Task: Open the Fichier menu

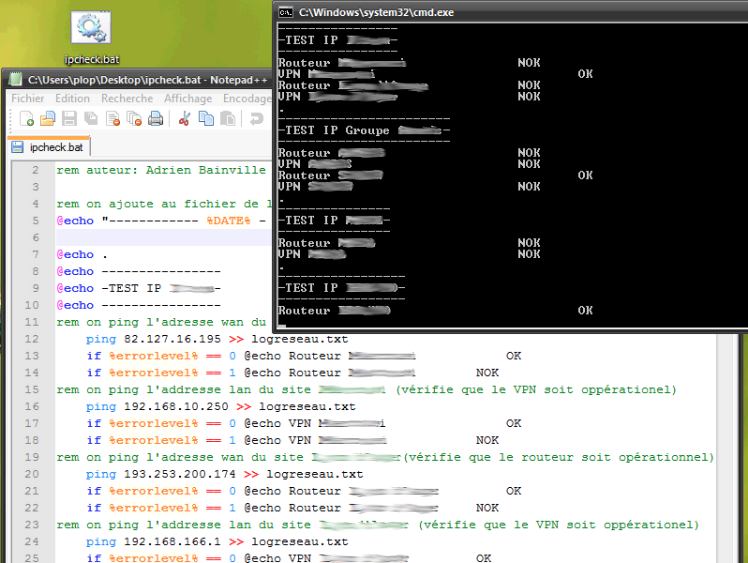Action: click(x=28, y=98)
